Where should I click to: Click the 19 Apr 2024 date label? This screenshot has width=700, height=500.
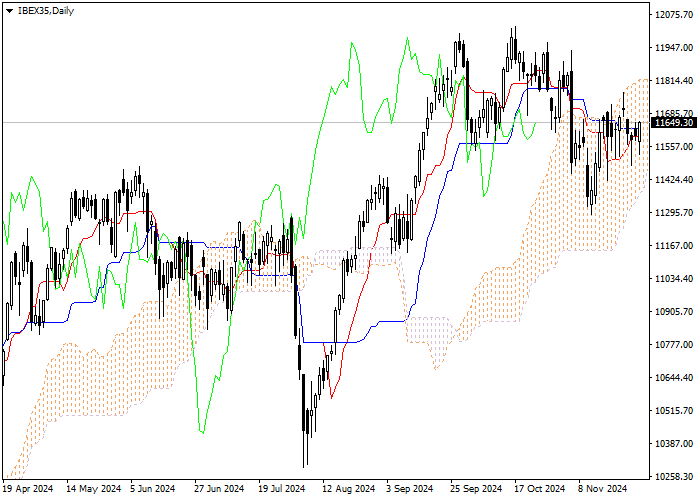click(x=28, y=489)
